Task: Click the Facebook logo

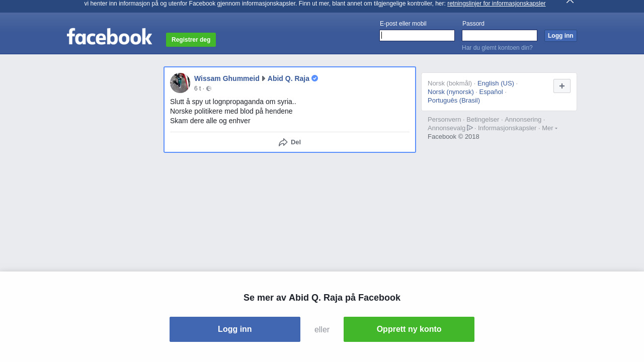Action: point(109,37)
